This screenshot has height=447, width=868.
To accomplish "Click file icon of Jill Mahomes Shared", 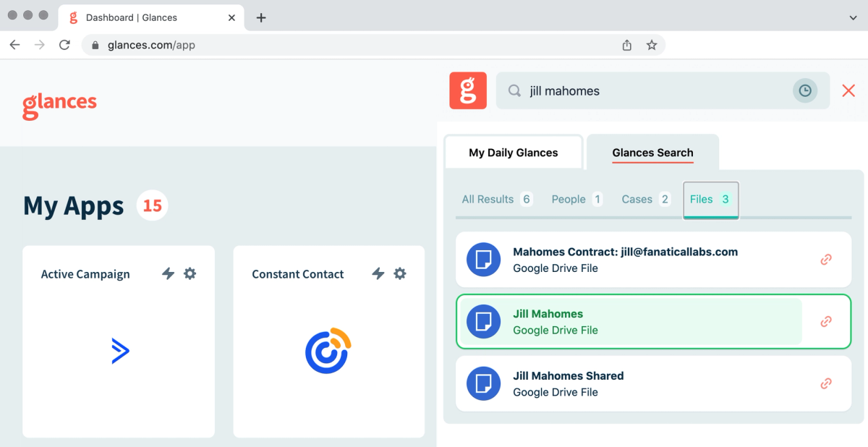I will (x=484, y=384).
